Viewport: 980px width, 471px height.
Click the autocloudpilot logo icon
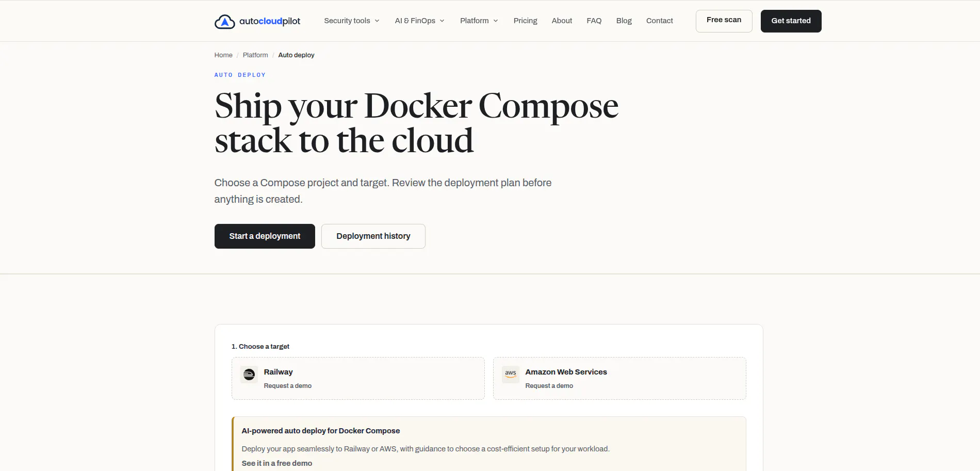pyautogui.click(x=224, y=21)
